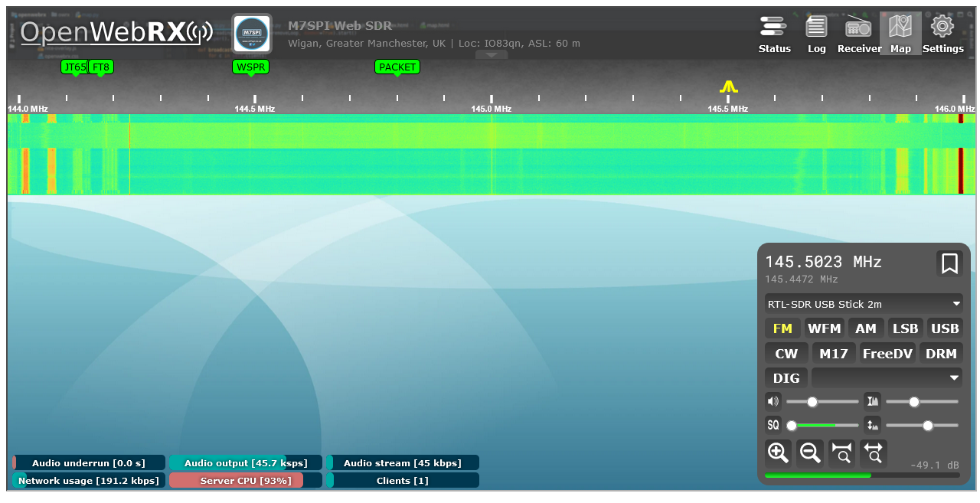Open the digital modes dropdown beside DIG

tap(887, 377)
